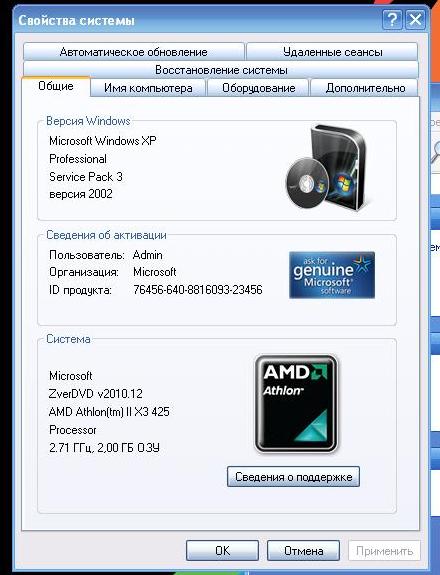The height and width of the screenshot is (575, 440).
Task: Select the Общие tab
Action: 56,87
